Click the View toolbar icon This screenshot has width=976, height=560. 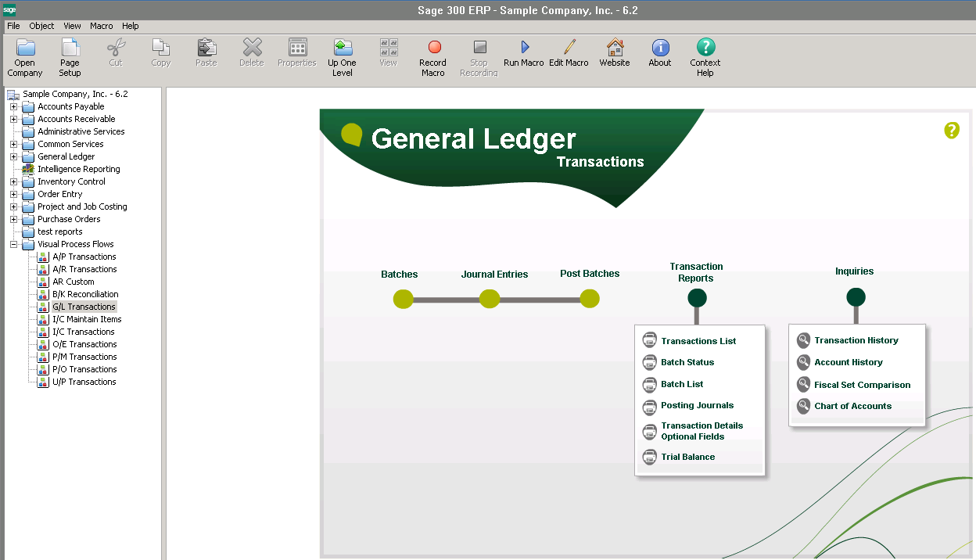(389, 47)
